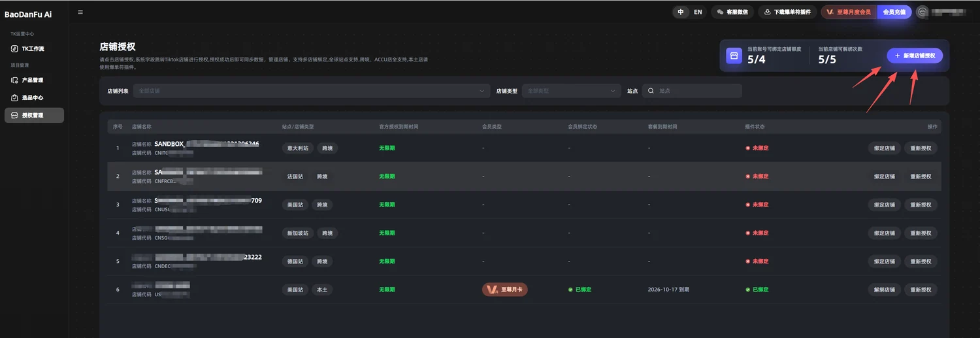Click 未绑定 status in the 德国站 row

click(x=757, y=262)
